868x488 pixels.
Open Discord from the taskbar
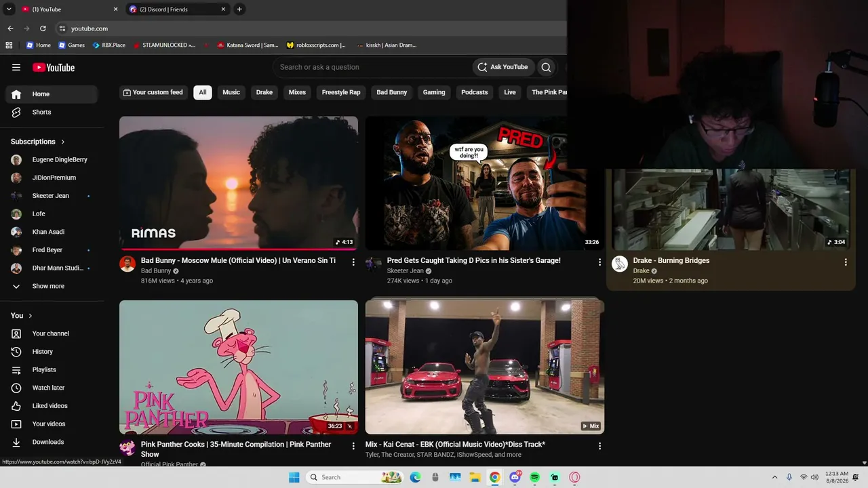coord(515,477)
